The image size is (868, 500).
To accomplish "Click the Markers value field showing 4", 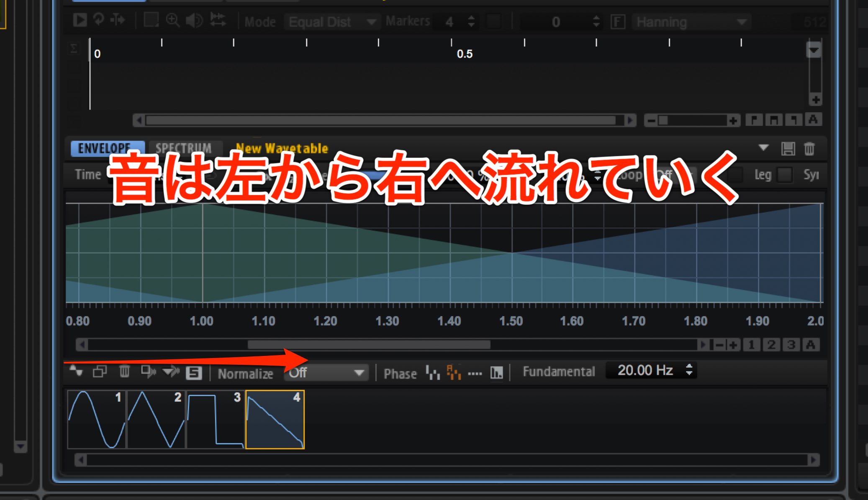I will click(449, 22).
